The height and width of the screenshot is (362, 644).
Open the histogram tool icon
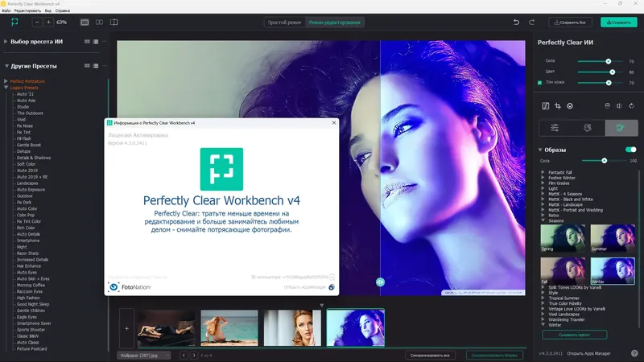tap(546, 106)
